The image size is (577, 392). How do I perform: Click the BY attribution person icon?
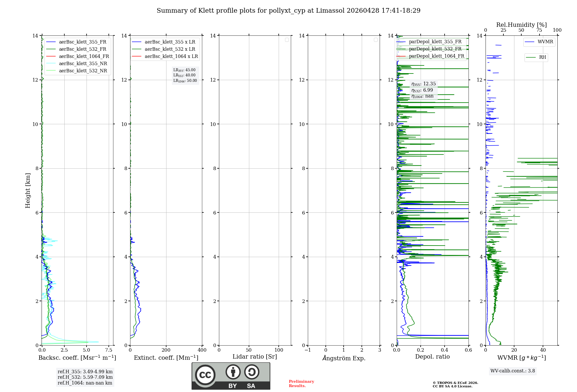233,372
